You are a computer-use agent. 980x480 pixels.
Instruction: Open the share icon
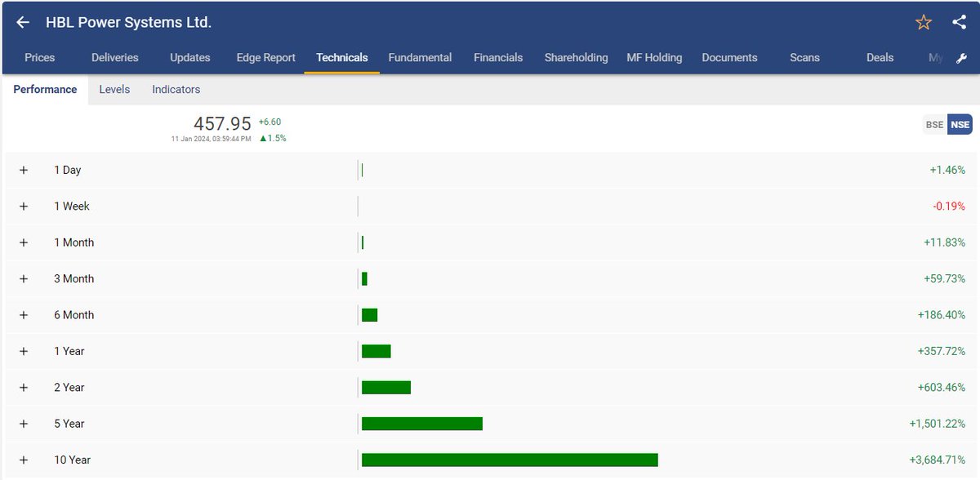point(960,22)
